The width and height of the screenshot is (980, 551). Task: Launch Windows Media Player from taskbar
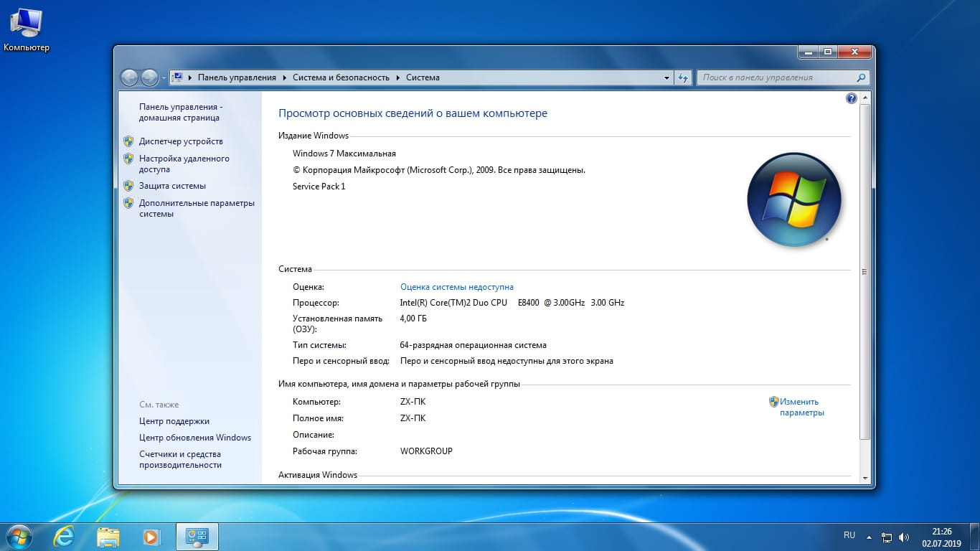coord(151,536)
